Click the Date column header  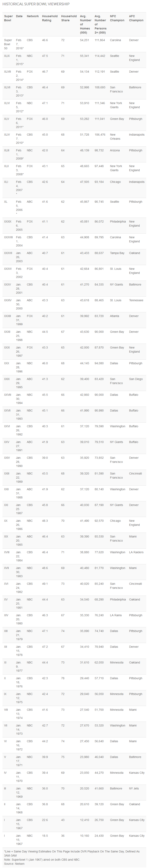point(19,16)
